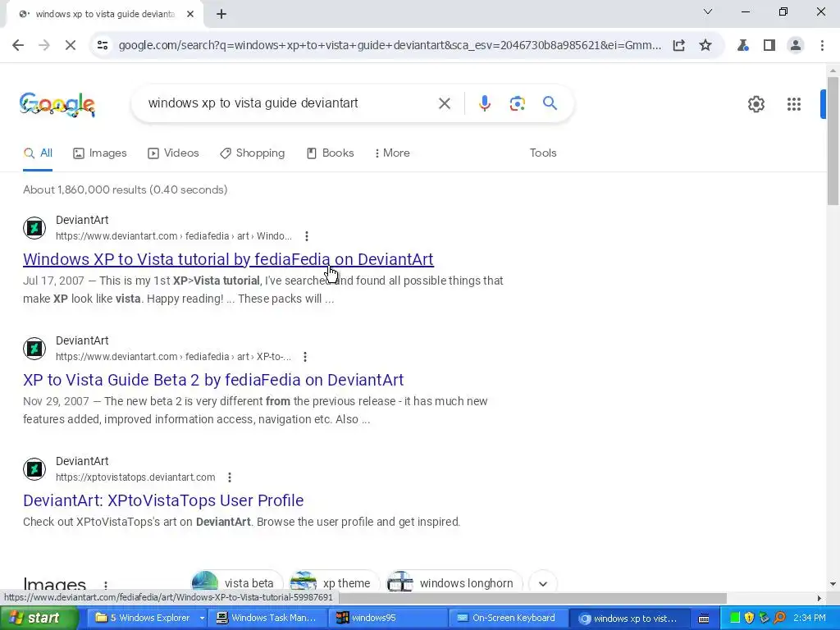Open the tab search chevron
The height and width of the screenshot is (630, 840).
pyautogui.click(x=708, y=11)
